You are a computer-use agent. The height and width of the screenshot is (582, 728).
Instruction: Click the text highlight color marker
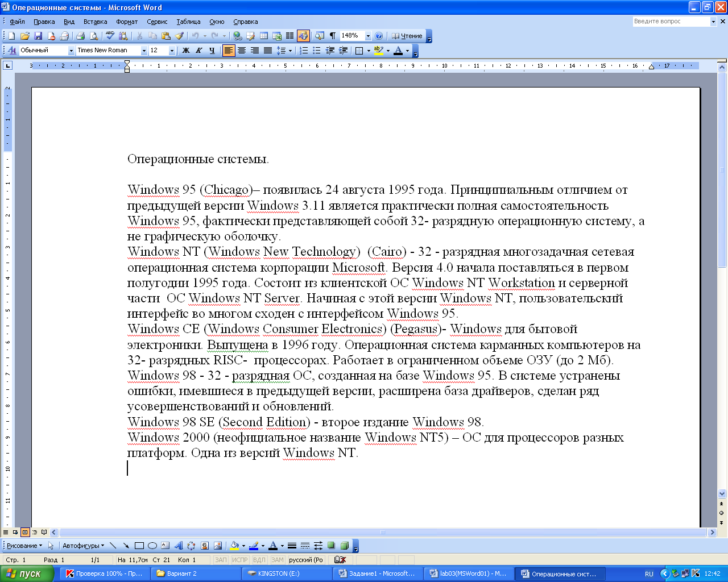379,51
